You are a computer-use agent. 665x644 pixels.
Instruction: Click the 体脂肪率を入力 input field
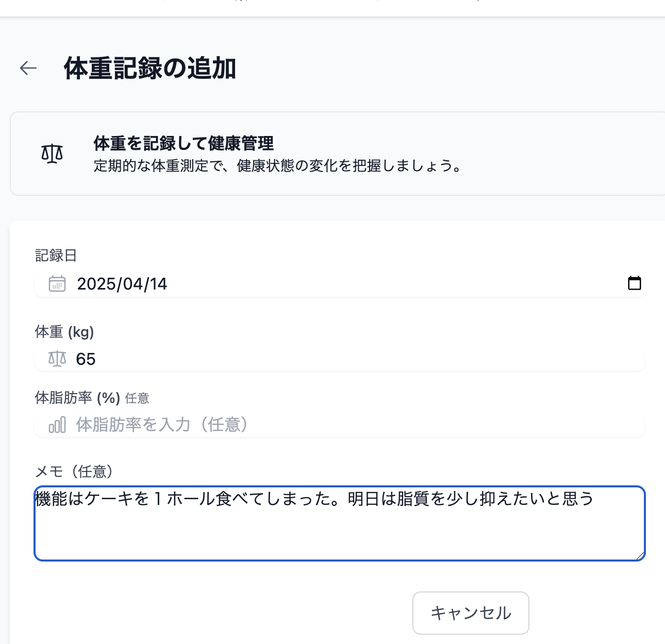tap(340, 425)
